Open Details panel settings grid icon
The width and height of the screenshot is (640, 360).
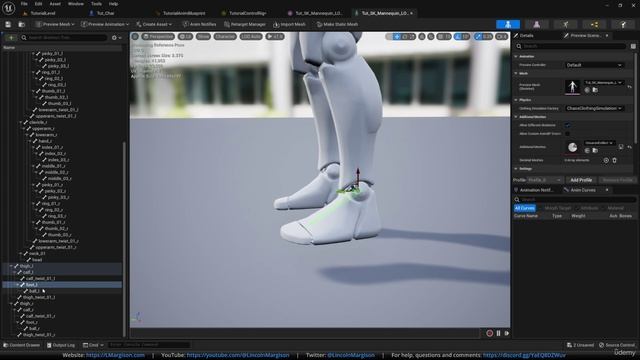pos(633,46)
